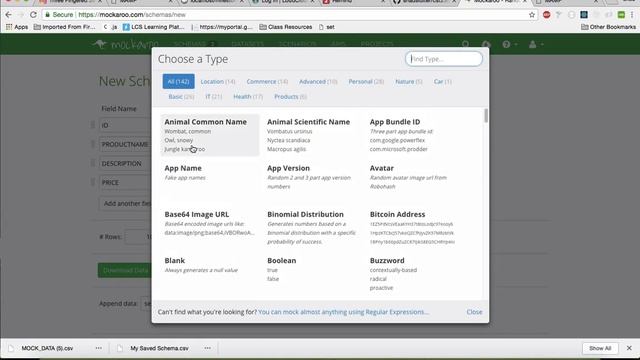Filter types by Location

[218, 82]
